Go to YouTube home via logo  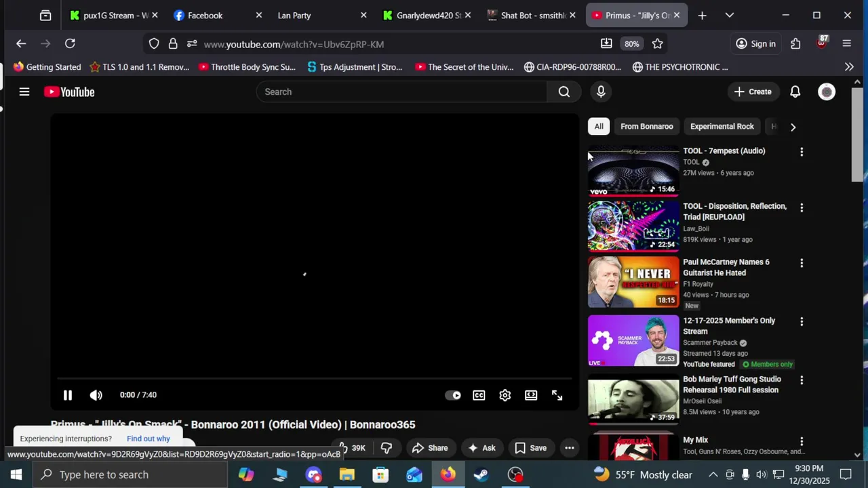tap(69, 91)
